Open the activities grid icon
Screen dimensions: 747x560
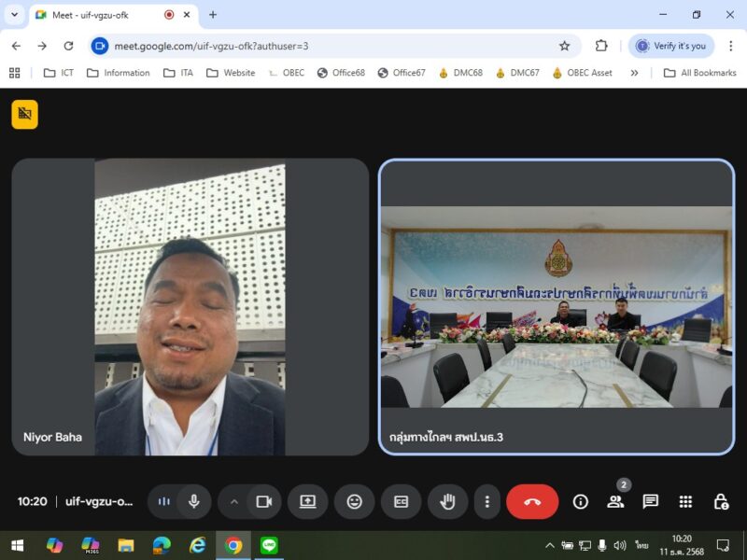(685, 501)
